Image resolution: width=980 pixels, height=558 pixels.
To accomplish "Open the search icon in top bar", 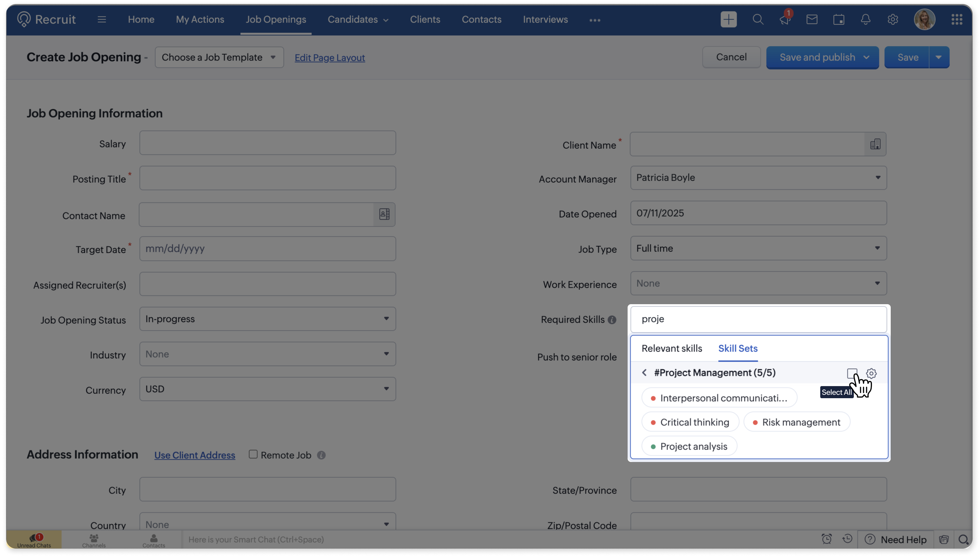I will click(x=757, y=19).
